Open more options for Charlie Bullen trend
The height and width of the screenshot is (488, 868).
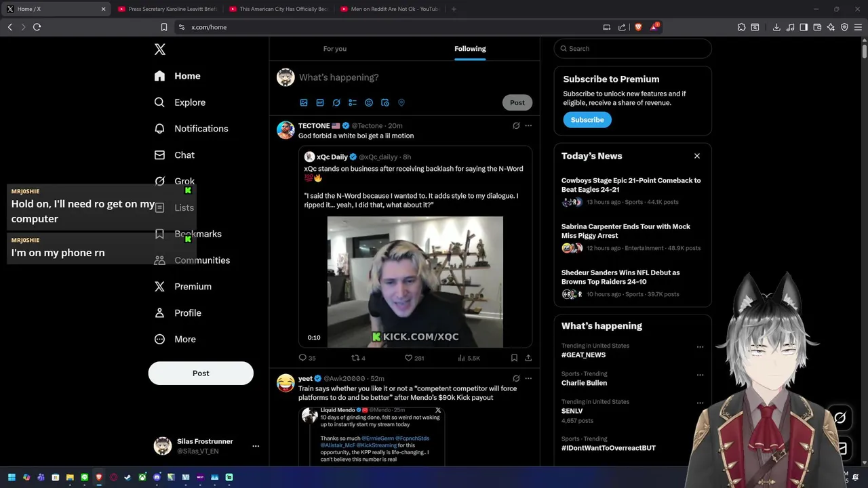(700, 375)
